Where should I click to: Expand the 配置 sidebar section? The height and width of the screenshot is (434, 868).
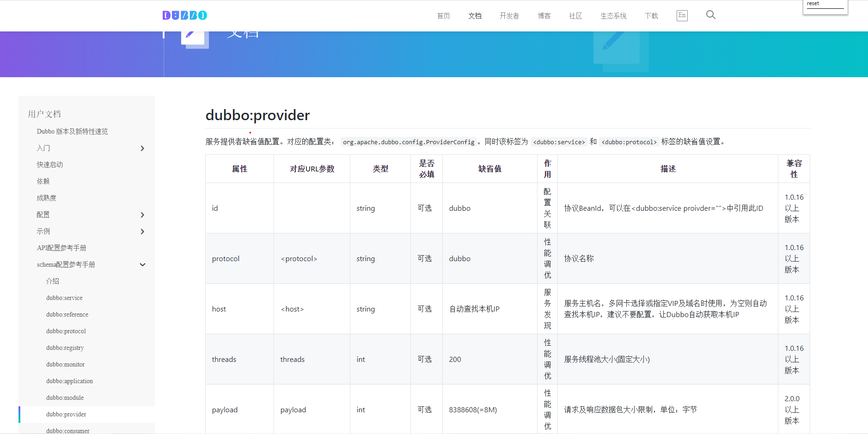(142, 215)
